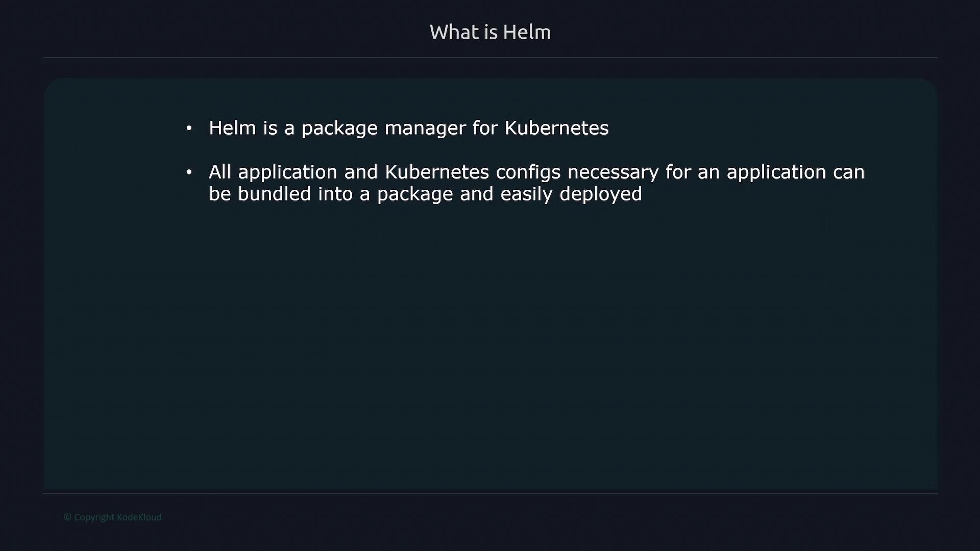Click the word "What" in the slide title
980x551 pixels.
(x=454, y=32)
